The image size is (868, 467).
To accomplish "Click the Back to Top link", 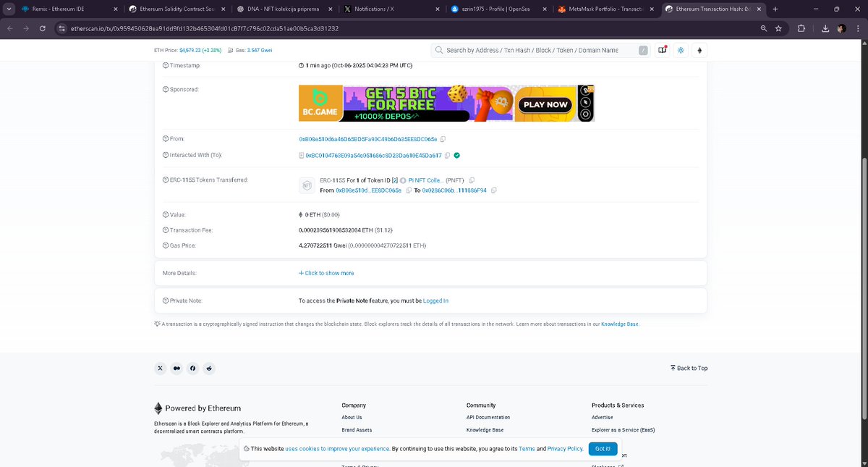I will (x=689, y=368).
